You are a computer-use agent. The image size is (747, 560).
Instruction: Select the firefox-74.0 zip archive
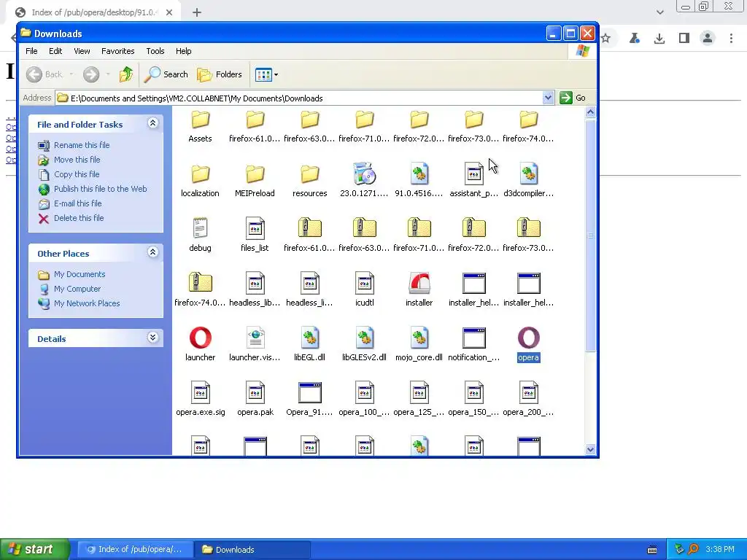tap(200, 284)
